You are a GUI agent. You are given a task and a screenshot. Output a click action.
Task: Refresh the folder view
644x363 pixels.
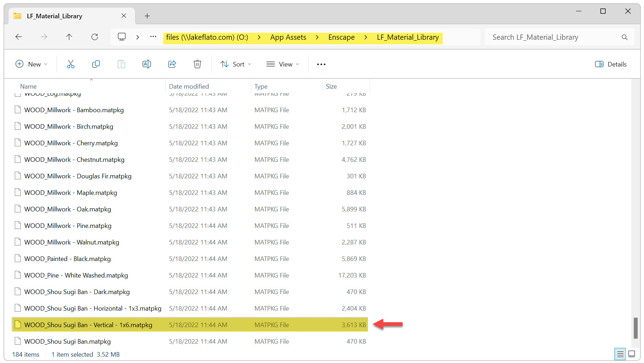94,37
